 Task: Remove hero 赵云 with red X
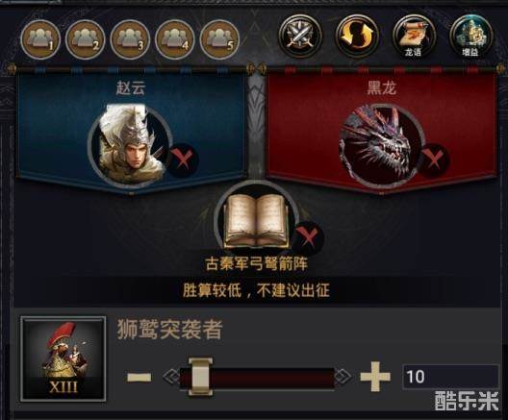183,160
